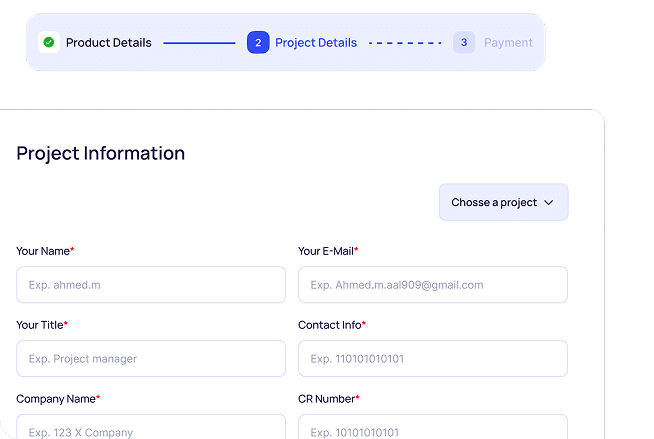Focus the Your Name input field
Image resolution: width=654 pixels, height=439 pixels.
click(150, 285)
